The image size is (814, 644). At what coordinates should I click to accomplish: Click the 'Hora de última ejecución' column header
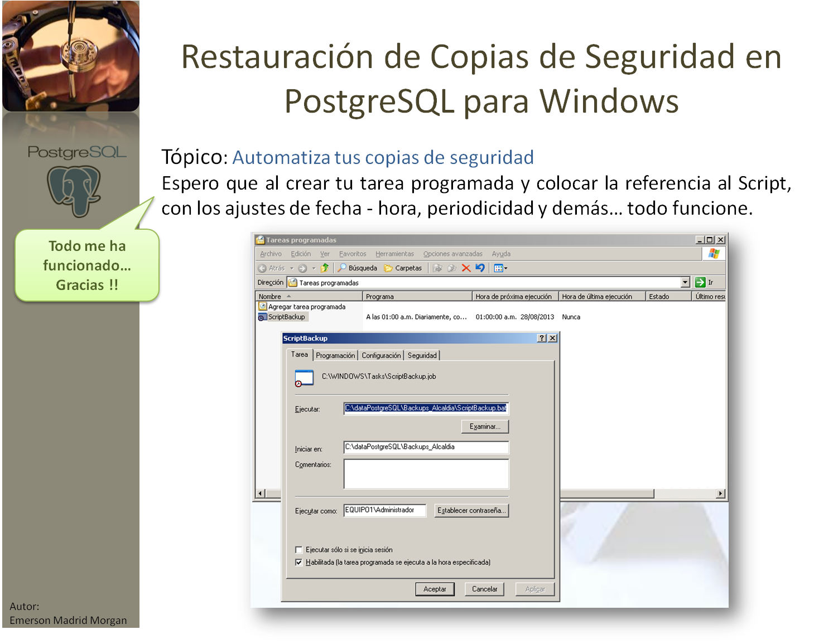click(x=603, y=297)
